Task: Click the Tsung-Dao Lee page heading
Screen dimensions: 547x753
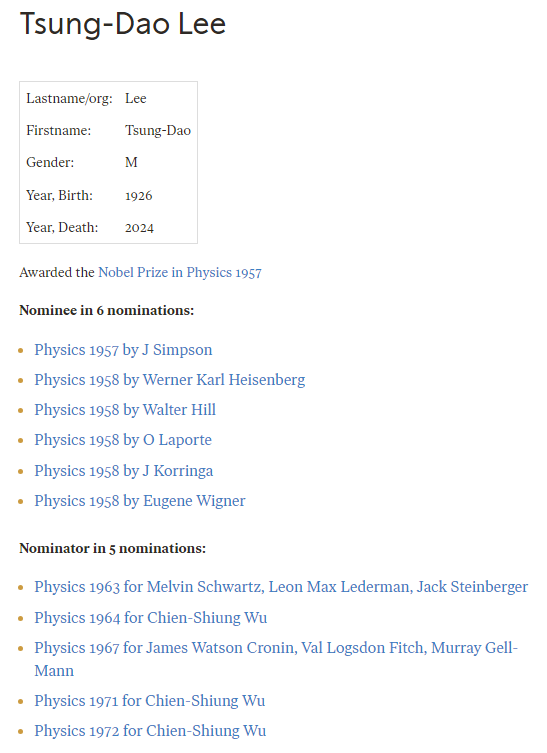Action: [x=123, y=24]
